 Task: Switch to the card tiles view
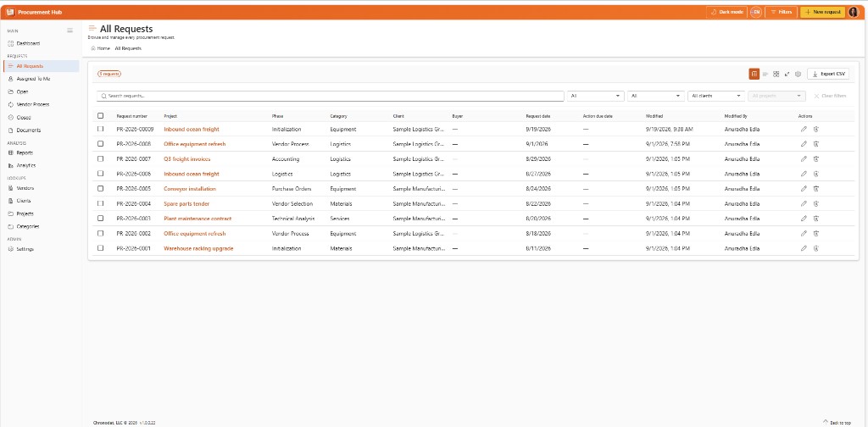point(776,74)
